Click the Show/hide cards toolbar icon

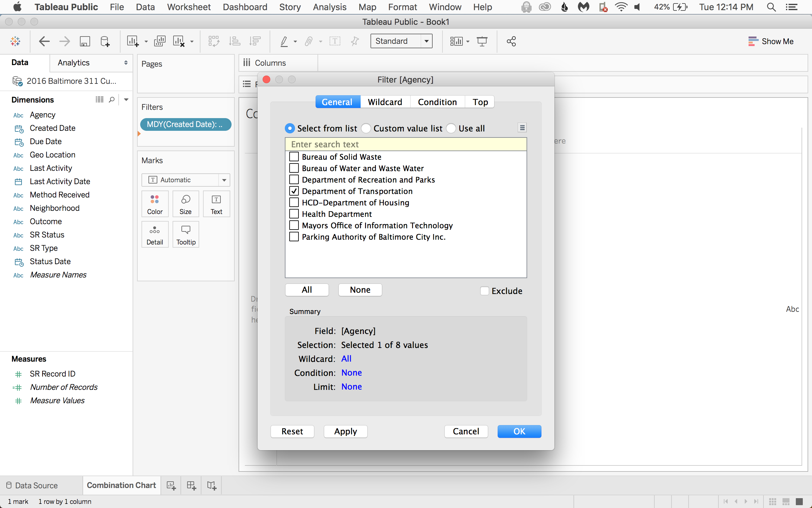point(456,41)
